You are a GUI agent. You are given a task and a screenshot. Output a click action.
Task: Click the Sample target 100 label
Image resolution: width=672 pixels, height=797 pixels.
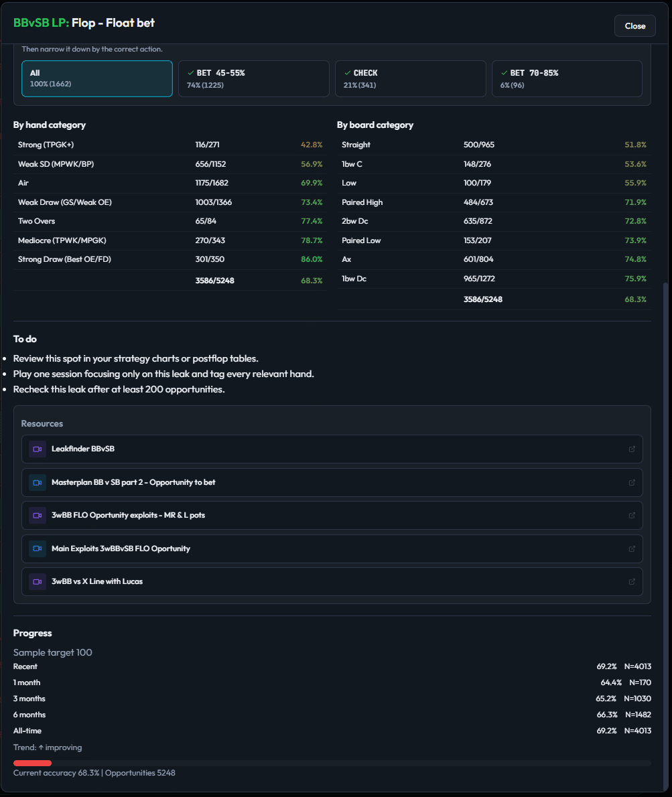(53, 652)
